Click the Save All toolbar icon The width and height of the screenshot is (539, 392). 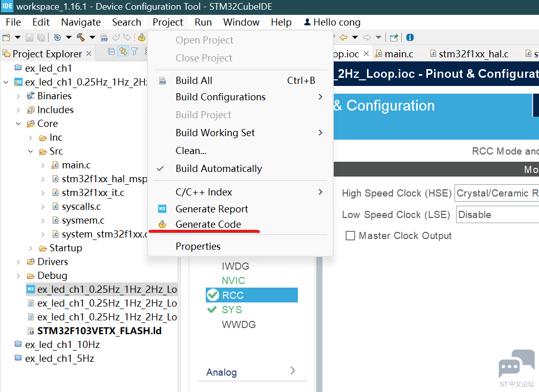pos(41,37)
